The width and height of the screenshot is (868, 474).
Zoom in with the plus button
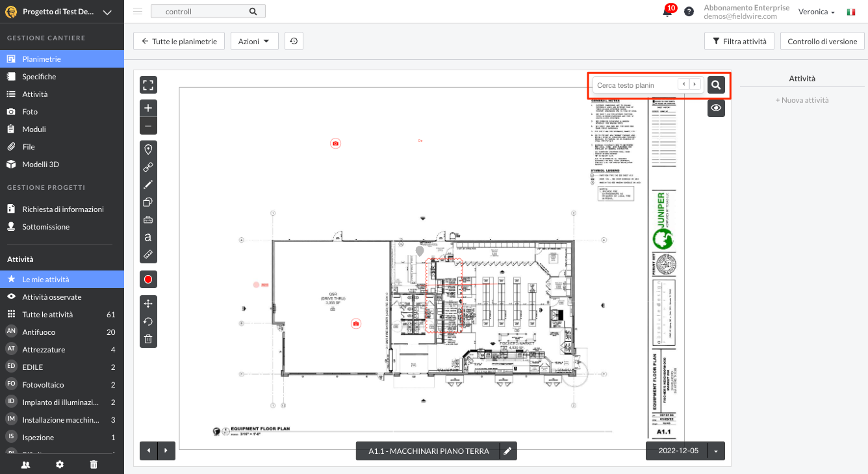[x=148, y=108]
